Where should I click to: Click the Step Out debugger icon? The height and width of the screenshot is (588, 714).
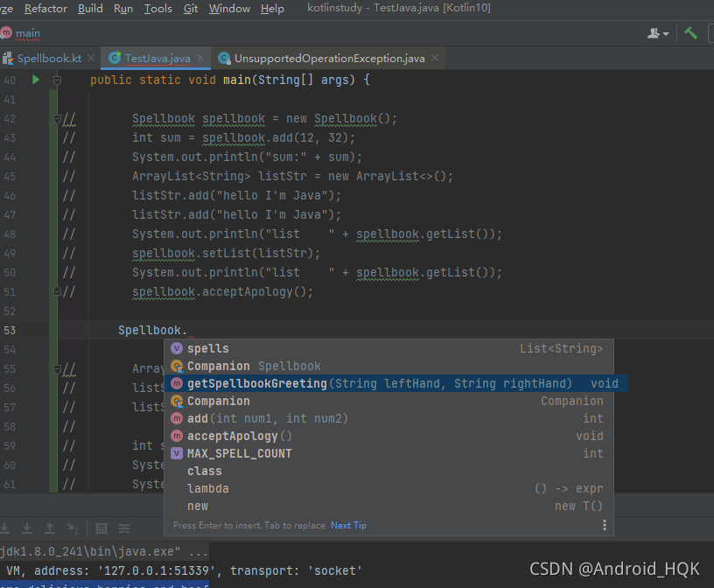coord(50,528)
